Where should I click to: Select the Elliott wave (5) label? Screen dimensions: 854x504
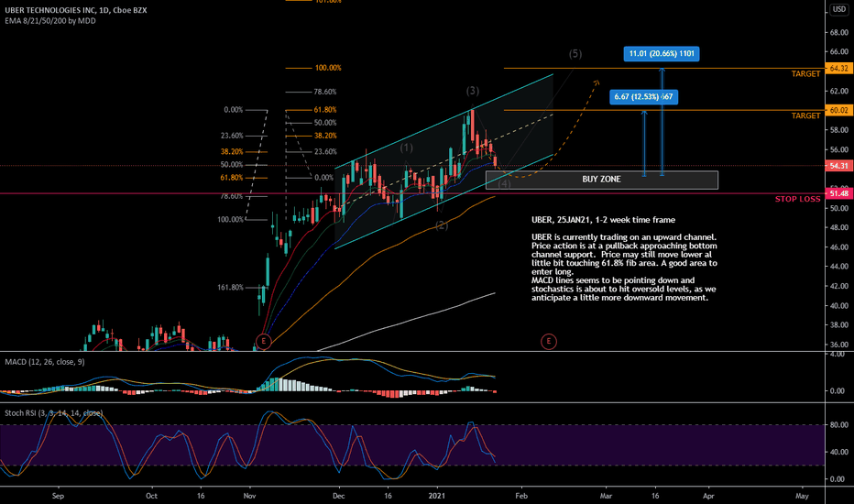tap(575, 53)
